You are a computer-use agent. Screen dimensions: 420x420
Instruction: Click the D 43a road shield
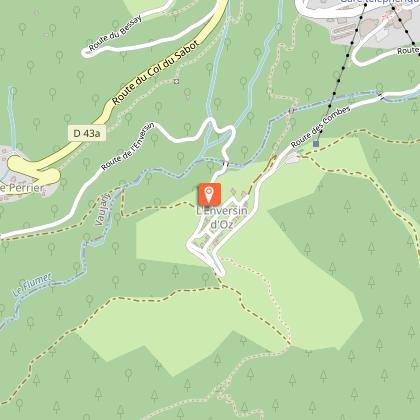[x=87, y=133]
